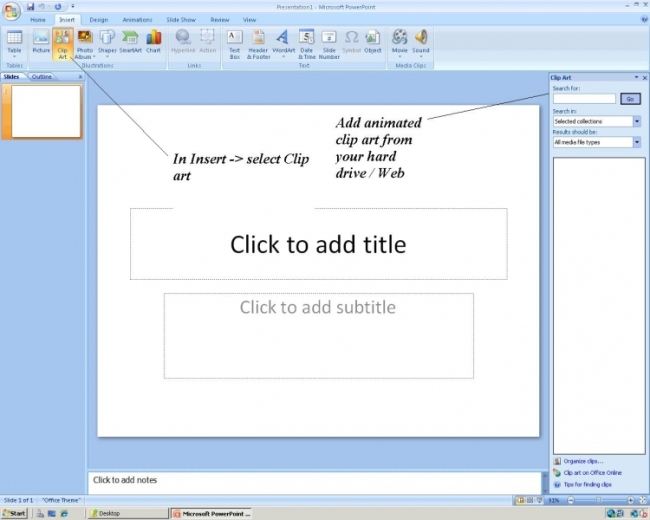Viewport: 650px width, 520px height.
Task: Open Customize Quick Access Toolbar arrow
Action: point(73,6)
